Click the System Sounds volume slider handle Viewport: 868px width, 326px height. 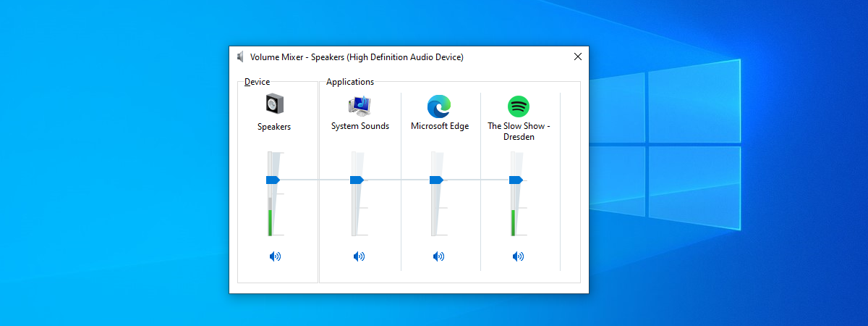357,180
